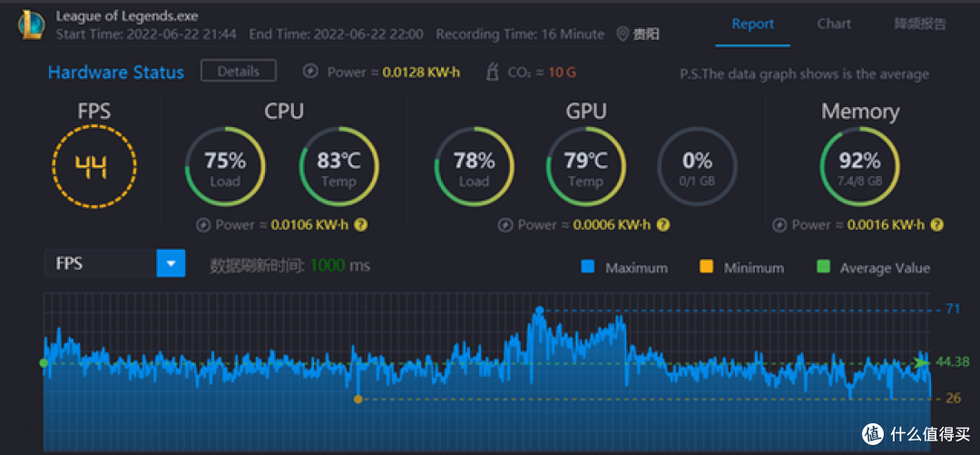Click the maximum 71 peak marker on graph
Screen dimensions: 980x455
(539, 310)
